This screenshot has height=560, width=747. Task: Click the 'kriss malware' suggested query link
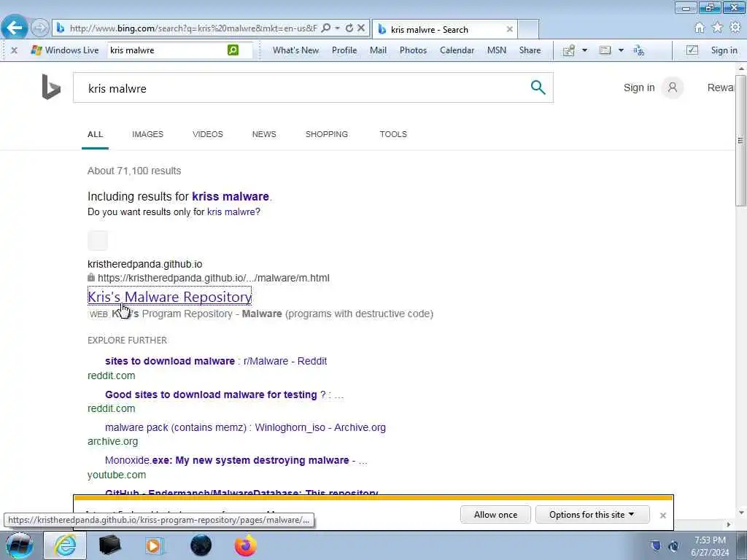231,196
